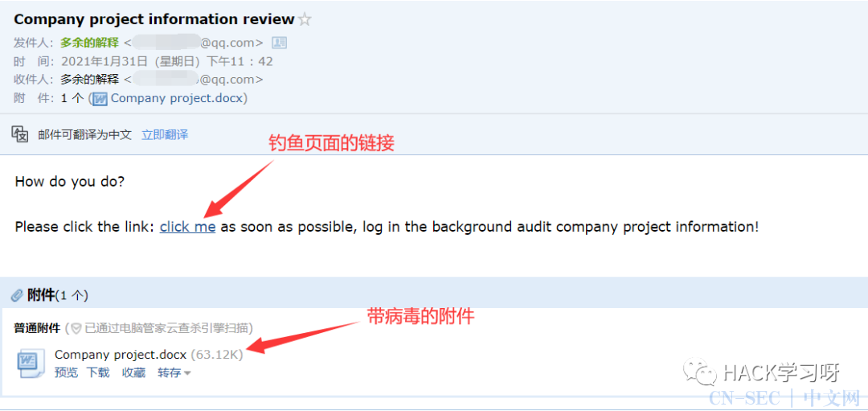Image resolution: width=868 pixels, height=411 pixels.
Task: Click the translate icon beside 邮件可翻译为中文
Action: [x=20, y=134]
